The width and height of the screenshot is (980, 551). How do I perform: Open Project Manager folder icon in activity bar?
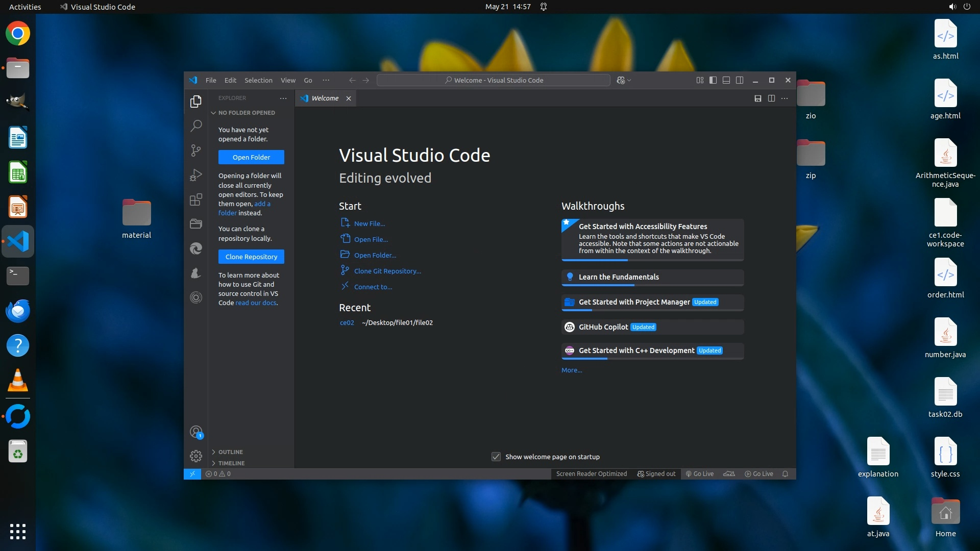click(x=196, y=223)
